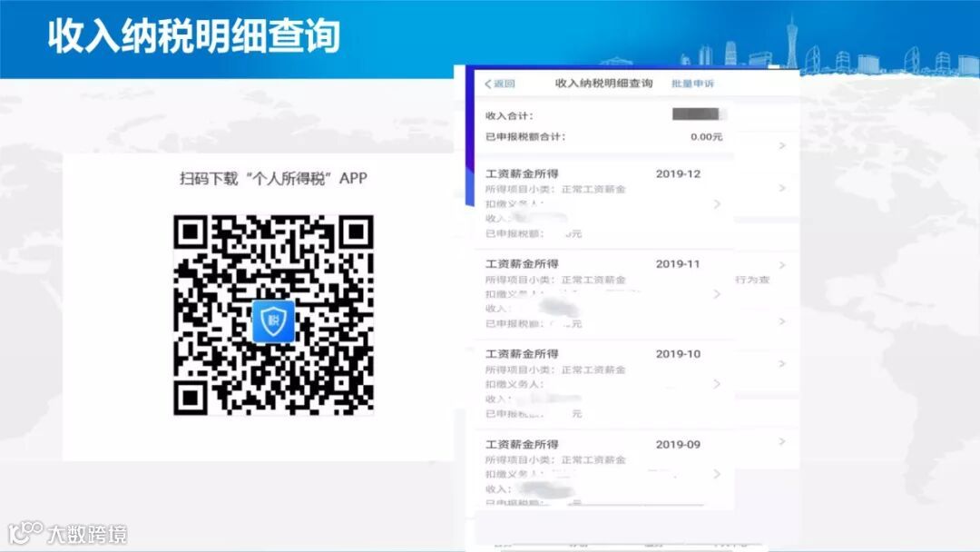This screenshot has height=552, width=980.
Task: Select the 工资薪金所得 2019-10 entry title
Action: coord(522,354)
